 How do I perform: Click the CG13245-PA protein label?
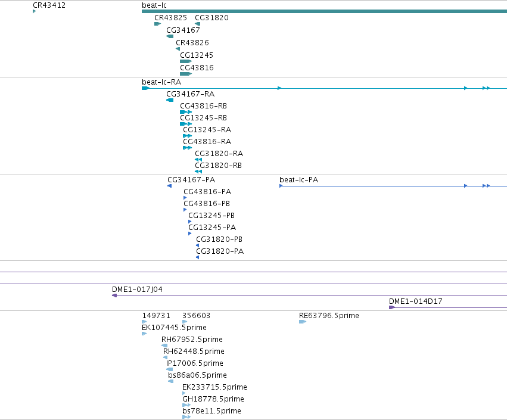212,228
